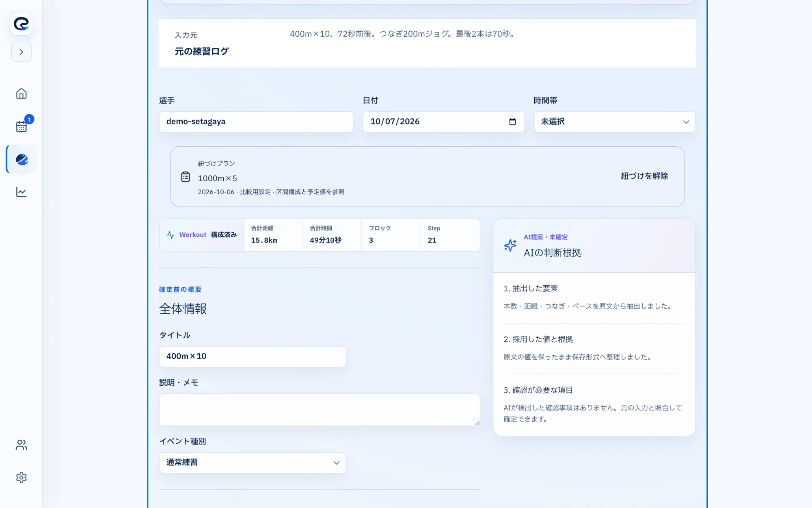Open the analytics chart icon in the sidebar
This screenshot has width=812, height=508.
coord(22,192)
